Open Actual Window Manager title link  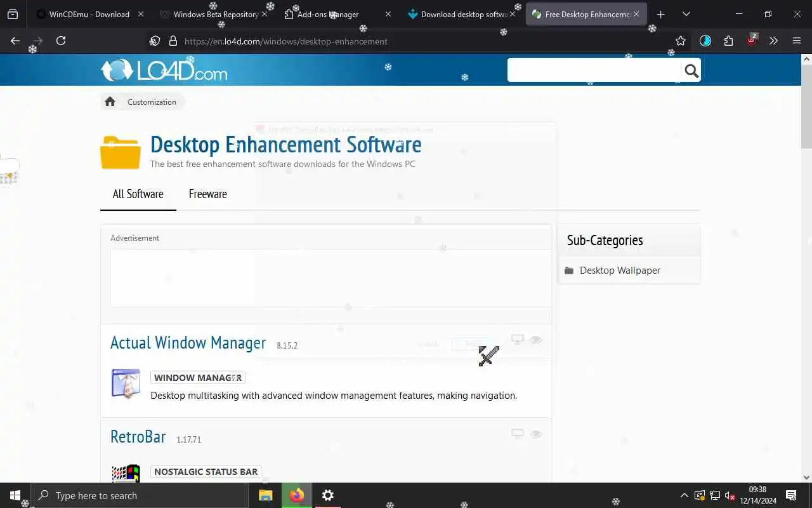click(x=188, y=343)
